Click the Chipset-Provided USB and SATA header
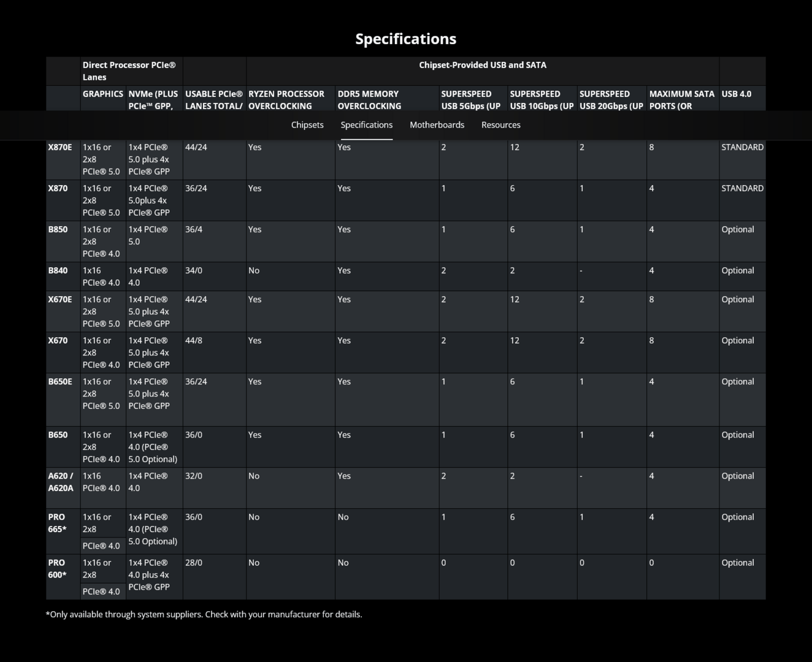The width and height of the screenshot is (812, 662). (x=483, y=65)
